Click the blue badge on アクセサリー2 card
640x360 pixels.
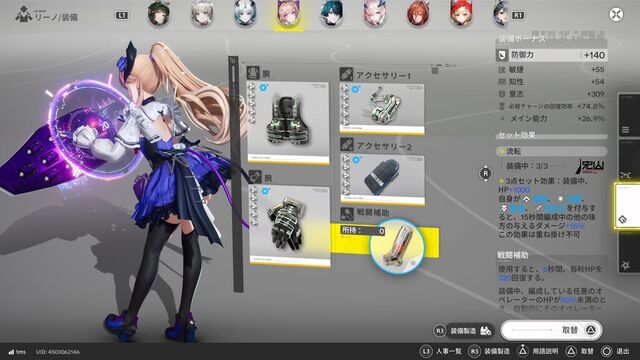pyautogui.click(x=356, y=160)
